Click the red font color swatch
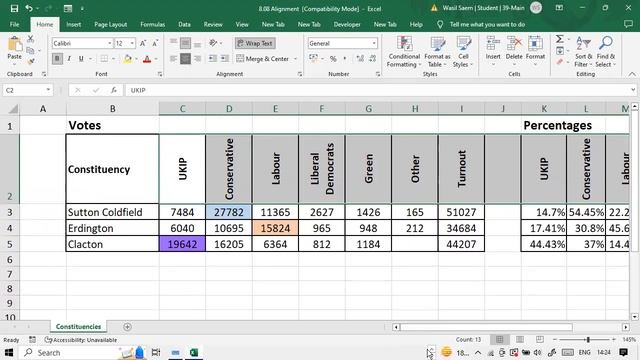The height and width of the screenshot is (360, 640). click(x=147, y=59)
